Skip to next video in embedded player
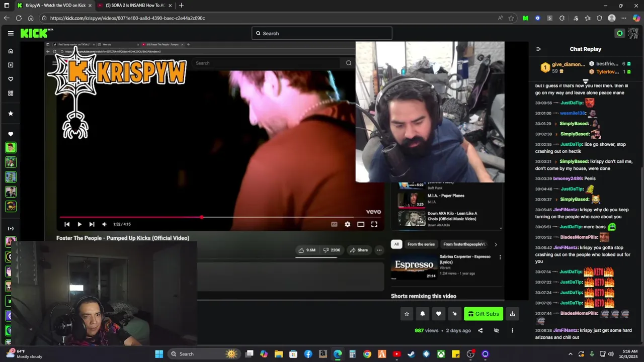The height and width of the screenshot is (362, 644). (92, 224)
